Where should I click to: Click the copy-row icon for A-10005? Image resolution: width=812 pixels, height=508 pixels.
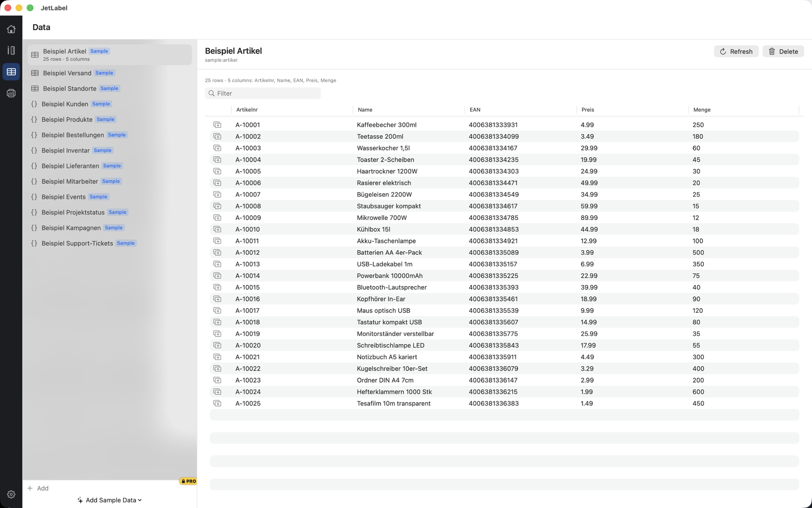click(x=217, y=171)
